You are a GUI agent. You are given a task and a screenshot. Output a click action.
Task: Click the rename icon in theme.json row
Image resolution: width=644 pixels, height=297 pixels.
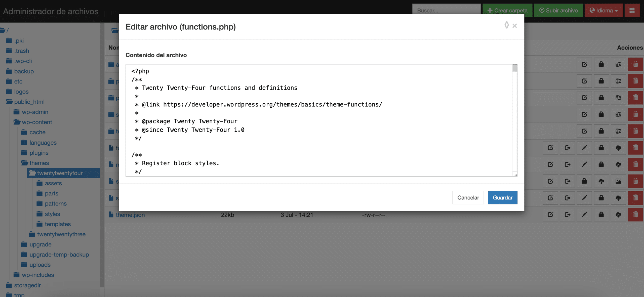(550, 215)
